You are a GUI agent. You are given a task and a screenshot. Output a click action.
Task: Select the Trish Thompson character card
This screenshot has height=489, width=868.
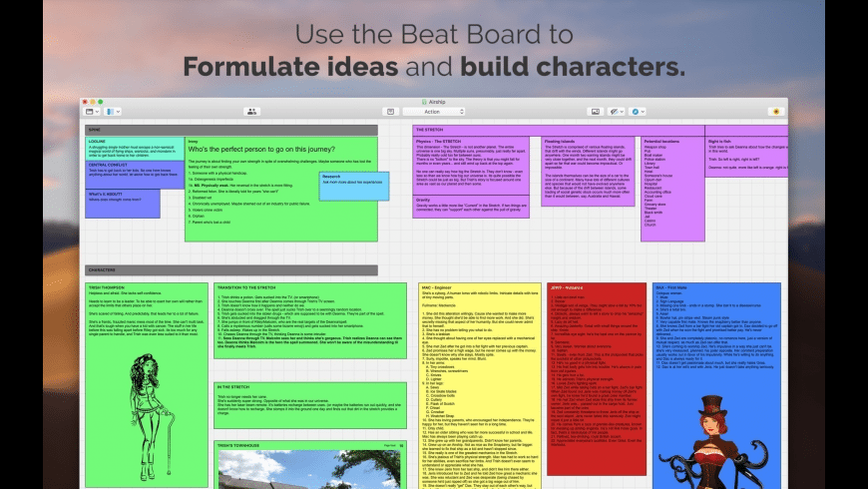tap(147, 385)
